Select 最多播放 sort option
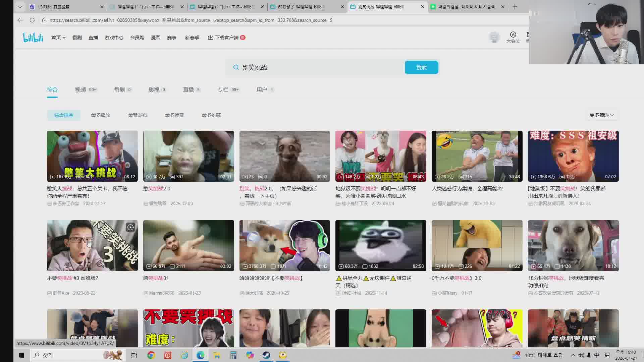Image resolution: width=644 pixels, height=362 pixels. 101,115
